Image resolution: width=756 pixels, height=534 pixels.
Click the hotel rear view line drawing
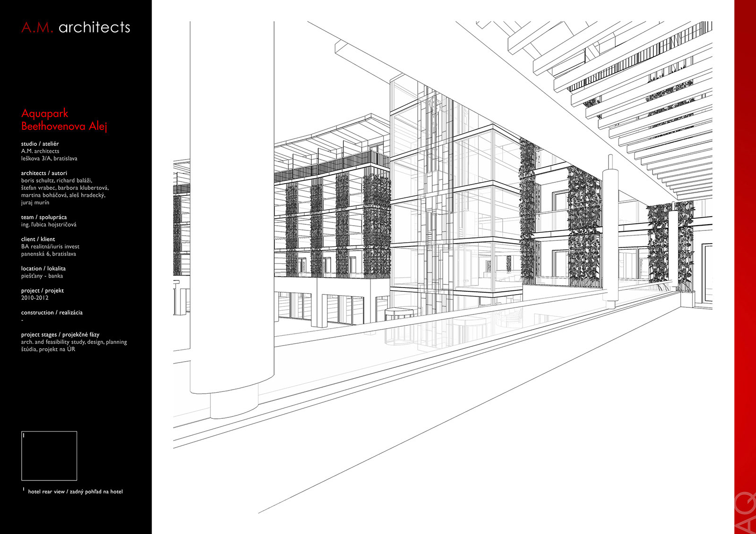point(443,267)
